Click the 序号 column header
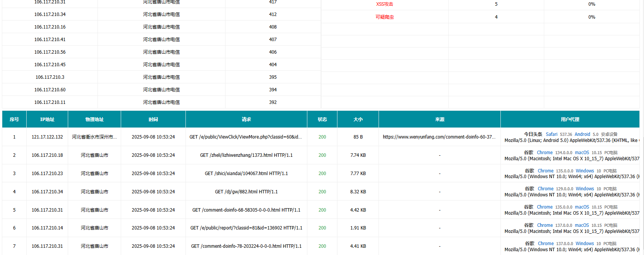Image resolution: width=644 pixels, height=255 pixels. coord(14,119)
